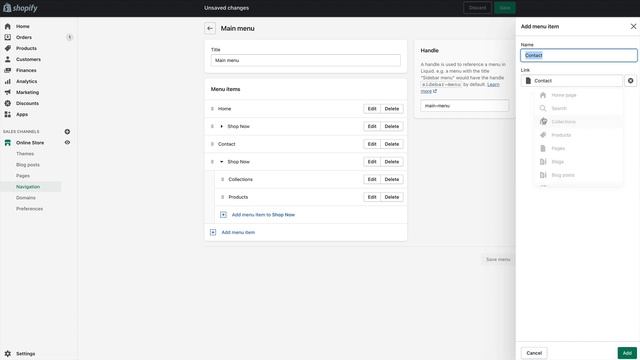Open Home in sidebar

[x=22, y=26]
